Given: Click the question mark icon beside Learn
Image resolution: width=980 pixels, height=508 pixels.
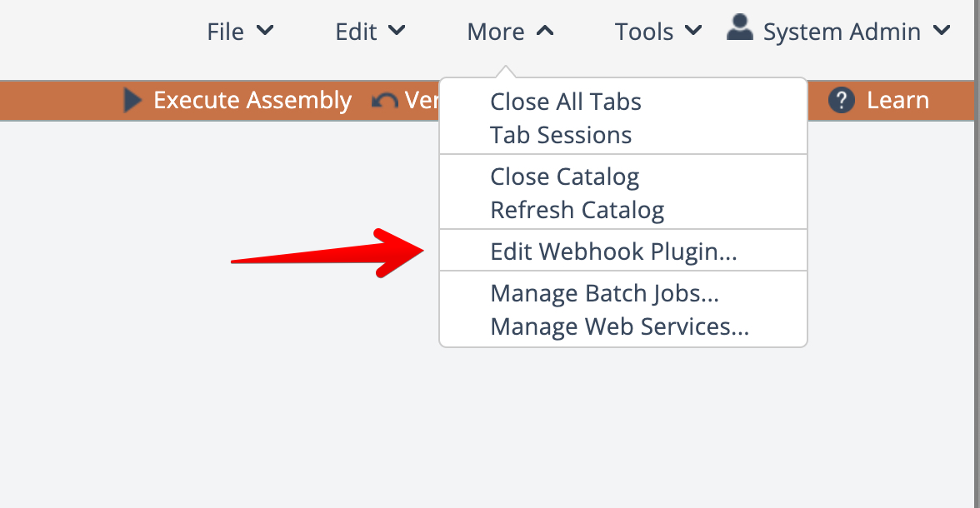Looking at the screenshot, I should click(842, 101).
